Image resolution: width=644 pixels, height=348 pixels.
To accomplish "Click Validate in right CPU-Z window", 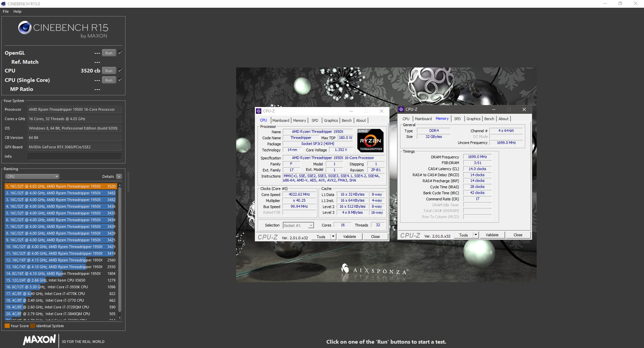I will pyautogui.click(x=492, y=235).
